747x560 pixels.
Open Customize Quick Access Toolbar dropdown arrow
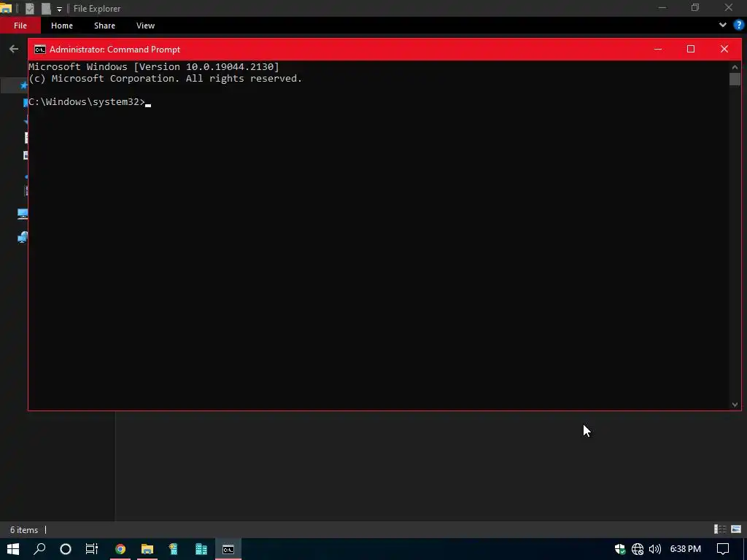click(x=59, y=9)
